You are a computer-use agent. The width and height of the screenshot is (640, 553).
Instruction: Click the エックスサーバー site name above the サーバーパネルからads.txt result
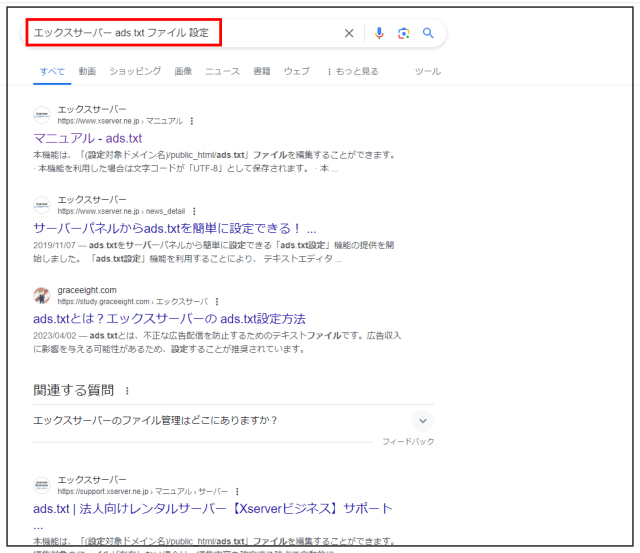click(x=92, y=200)
